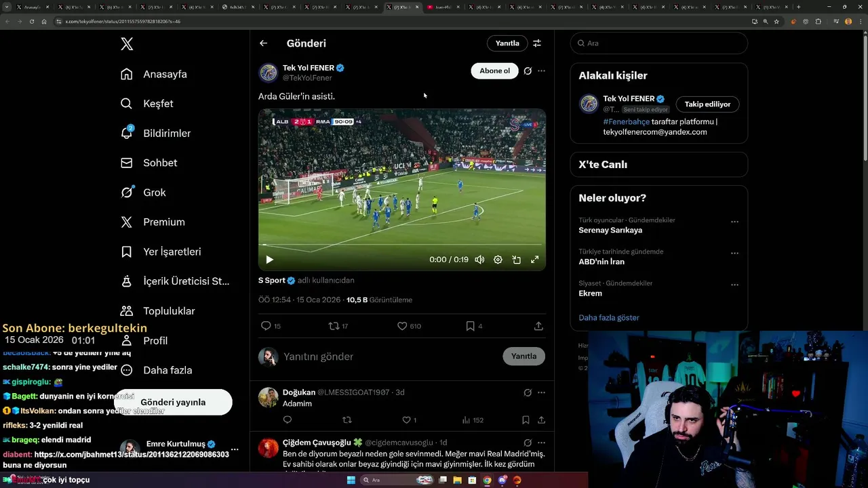Open the three-dot menu on main post
Viewport: 868px width, 488px height.
click(541, 70)
